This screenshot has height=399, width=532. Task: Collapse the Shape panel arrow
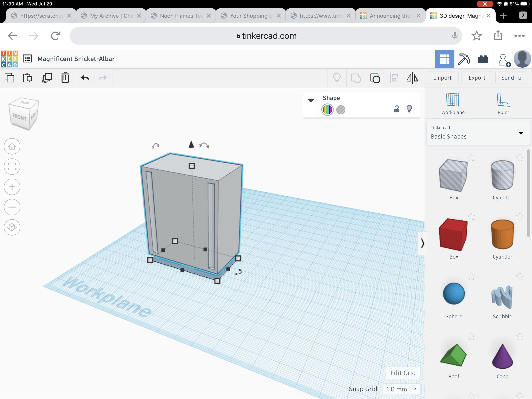pyautogui.click(x=311, y=101)
